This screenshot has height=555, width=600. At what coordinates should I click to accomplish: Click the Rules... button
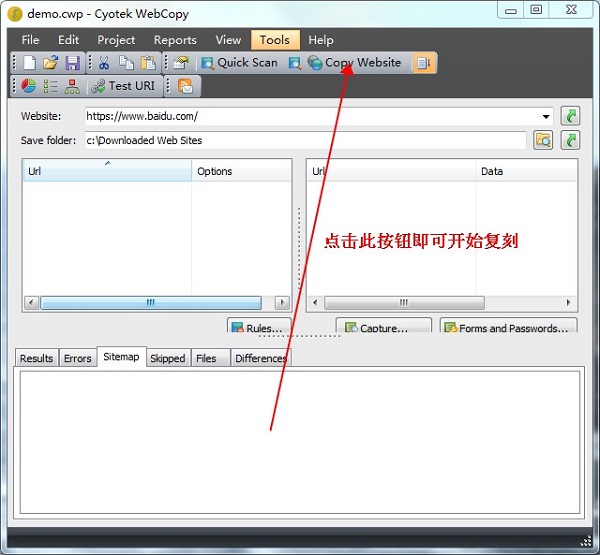point(258,328)
